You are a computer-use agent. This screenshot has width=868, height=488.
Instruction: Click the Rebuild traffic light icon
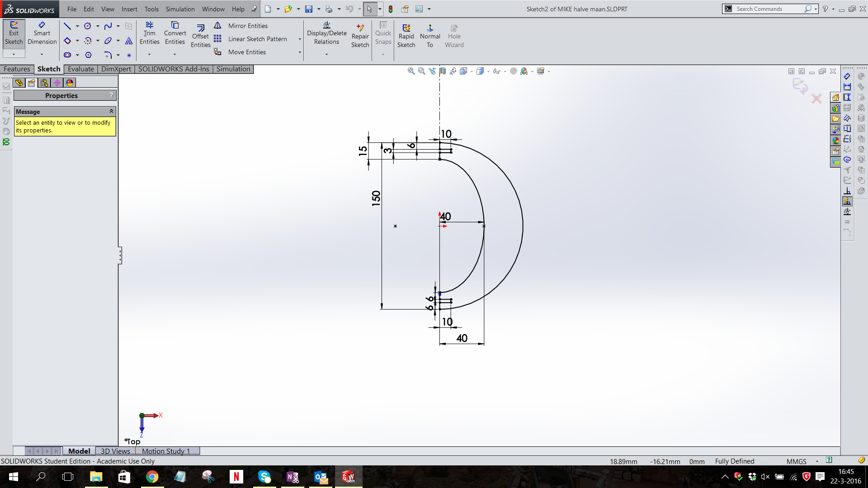click(x=391, y=9)
